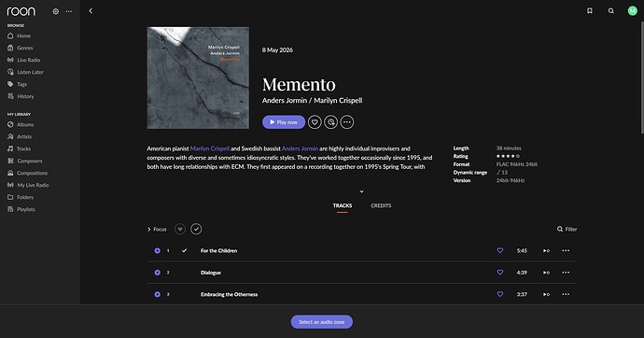The height and width of the screenshot is (338, 644).
Task: Expand the album description chevron
Action: point(361,191)
